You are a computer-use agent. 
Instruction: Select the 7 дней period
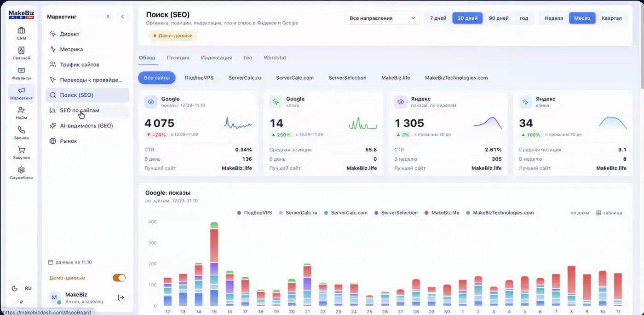tap(438, 18)
